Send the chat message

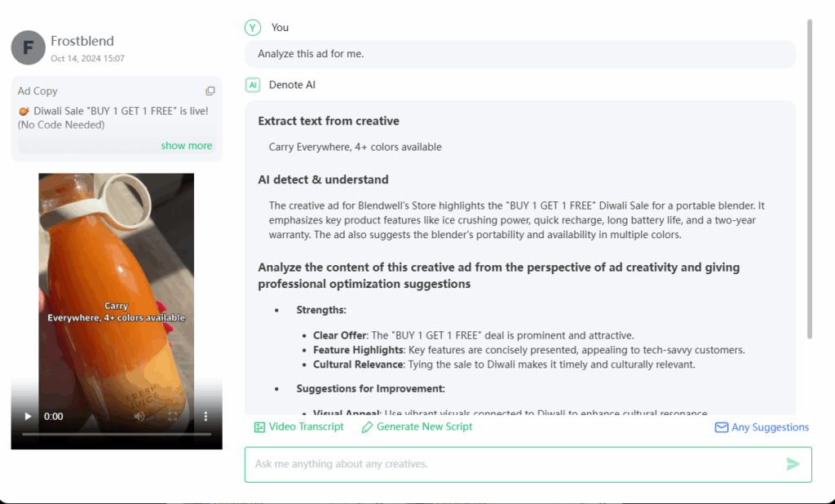[x=793, y=464]
